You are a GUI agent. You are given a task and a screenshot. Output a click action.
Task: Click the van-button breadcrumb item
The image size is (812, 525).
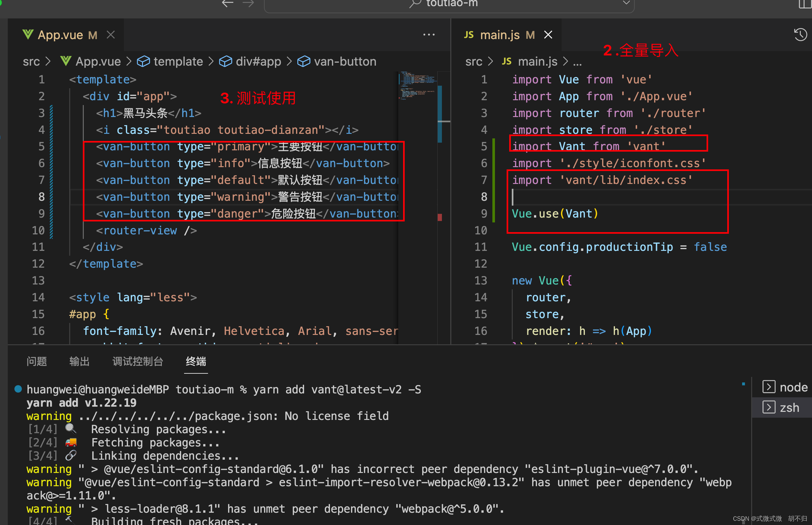[337, 62]
